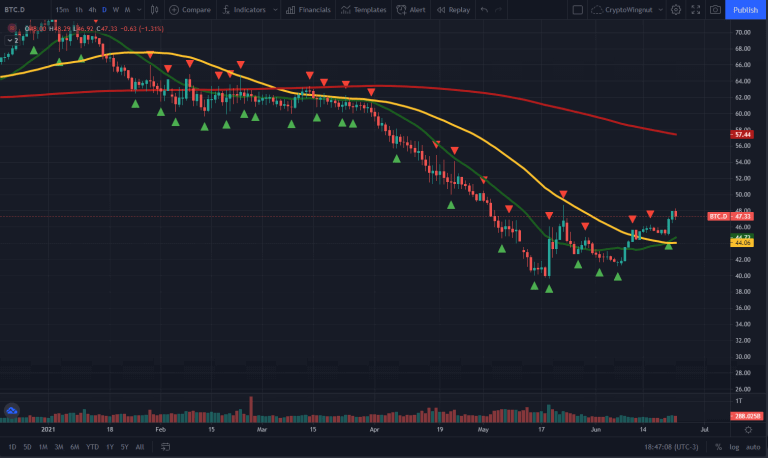Toggle log scale mode
Screen dimensions: 768x458
(x=734, y=447)
